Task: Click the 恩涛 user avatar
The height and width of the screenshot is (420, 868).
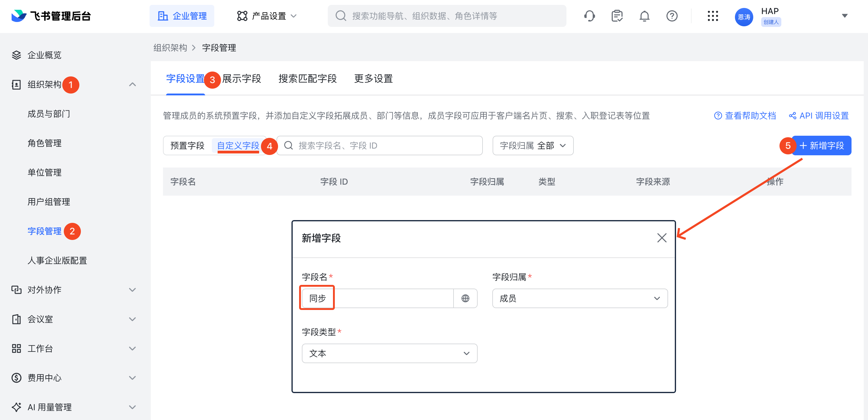Action: pyautogui.click(x=744, y=17)
